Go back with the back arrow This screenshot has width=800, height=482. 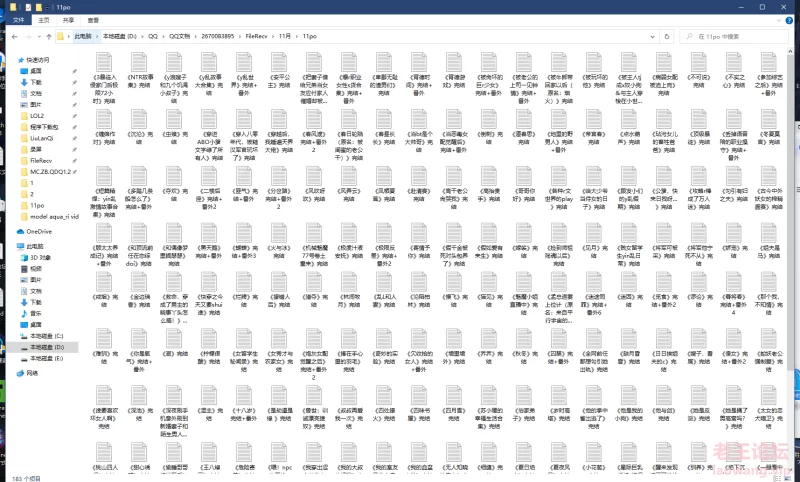(15, 37)
